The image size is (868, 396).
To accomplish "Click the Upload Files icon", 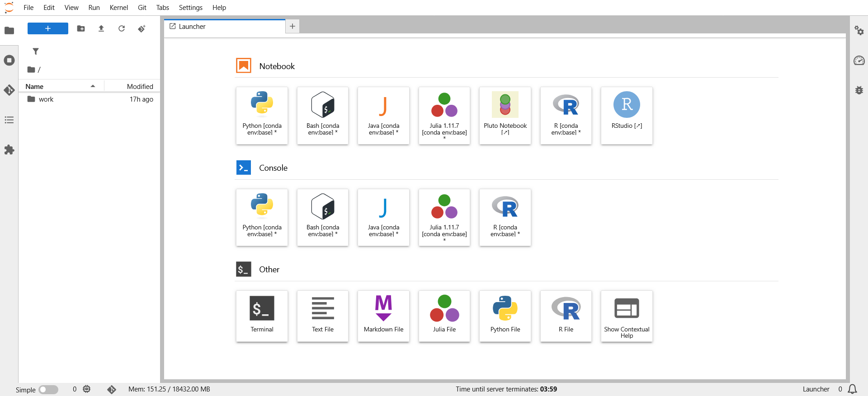I will [x=101, y=28].
